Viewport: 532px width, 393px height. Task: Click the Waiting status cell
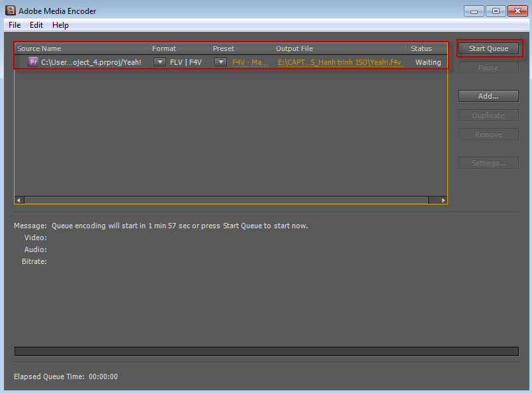pos(428,62)
